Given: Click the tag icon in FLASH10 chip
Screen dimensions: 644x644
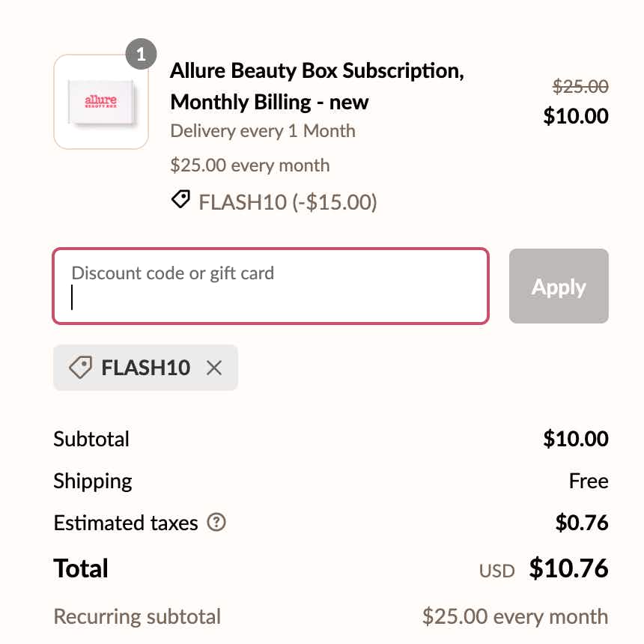Looking at the screenshot, I should point(80,368).
